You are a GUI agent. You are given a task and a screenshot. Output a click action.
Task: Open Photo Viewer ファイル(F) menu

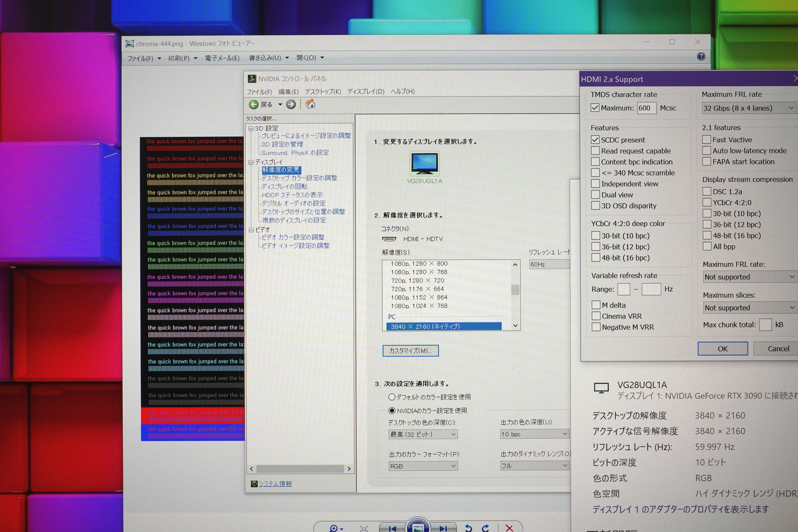point(144,58)
